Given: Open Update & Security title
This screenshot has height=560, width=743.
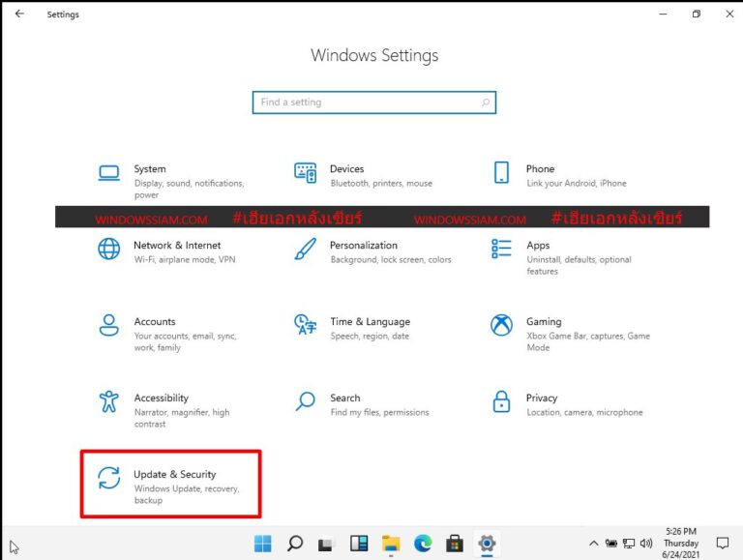Looking at the screenshot, I should 175,474.
